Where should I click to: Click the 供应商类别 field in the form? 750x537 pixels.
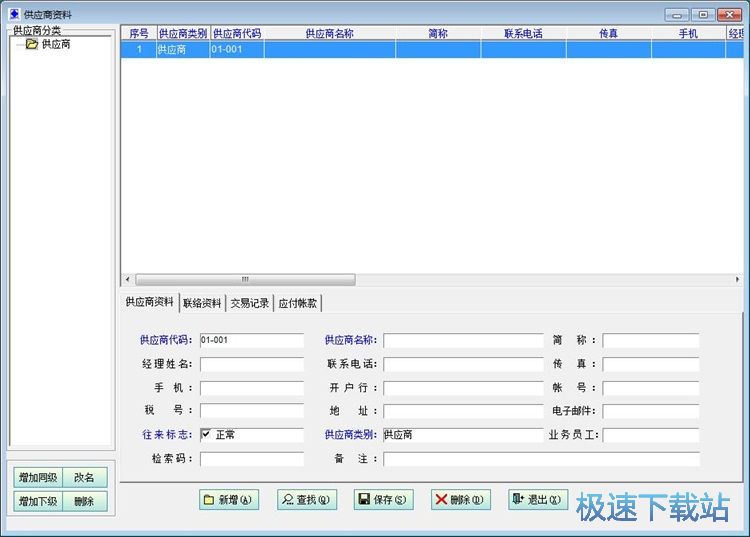463,434
